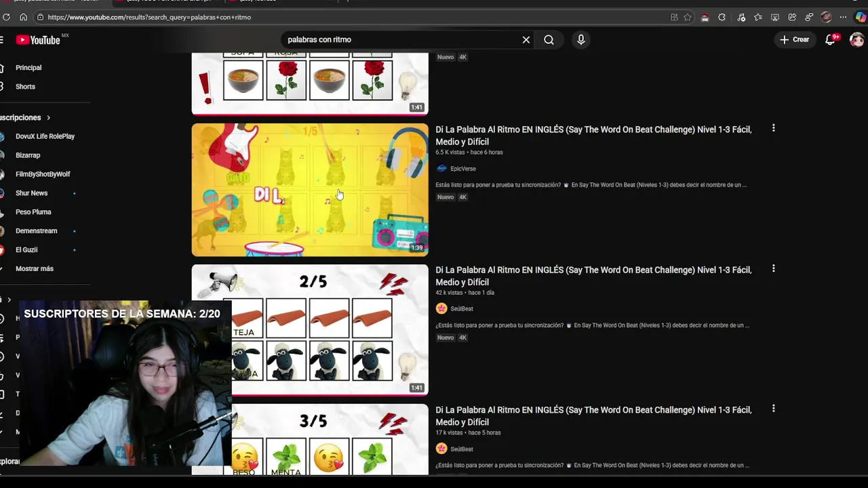This screenshot has width=868, height=488.
Task: Open the EpicVerse channel name link
Action: click(463, 169)
